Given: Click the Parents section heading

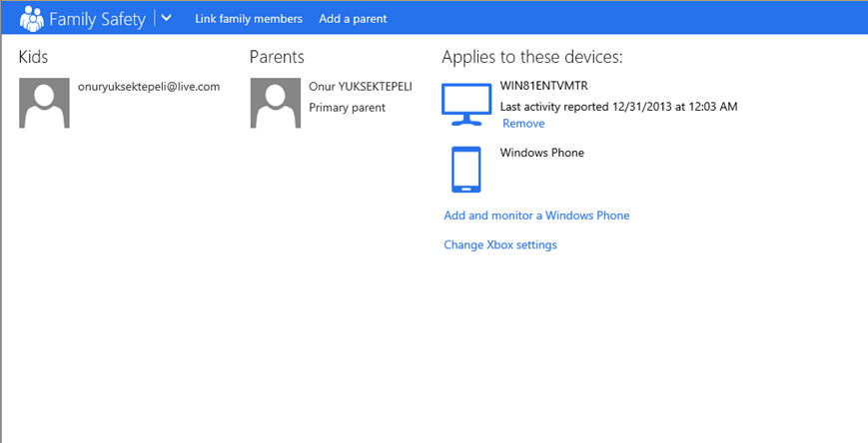Looking at the screenshot, I should [277, 57].
